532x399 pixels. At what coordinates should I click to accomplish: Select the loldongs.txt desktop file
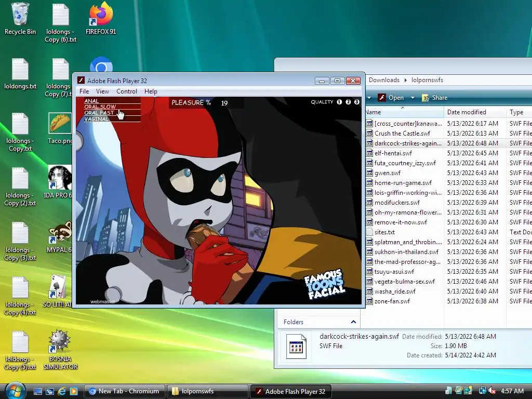pos(20,74)
